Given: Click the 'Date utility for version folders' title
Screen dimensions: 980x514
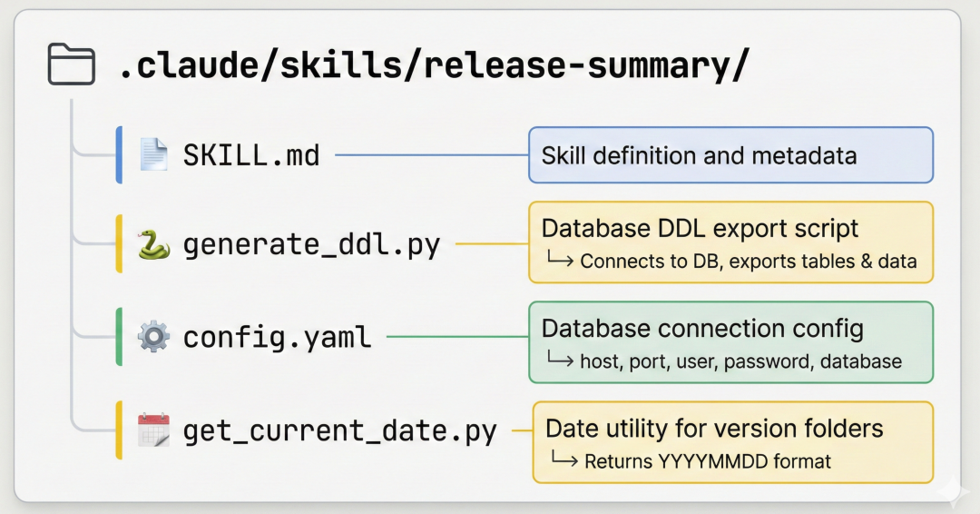Looking at the screenshot, I should [714, 428].
